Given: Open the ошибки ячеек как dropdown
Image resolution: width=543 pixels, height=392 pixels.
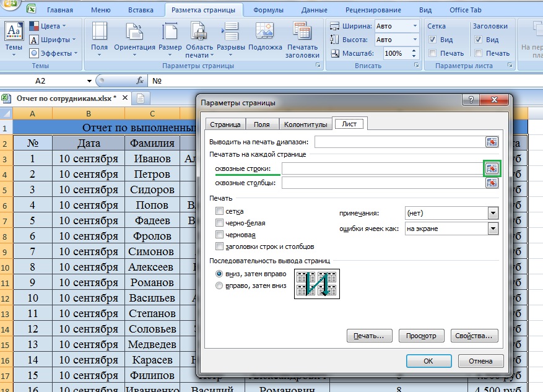Looking at the screenshot, I should [493, 229].
